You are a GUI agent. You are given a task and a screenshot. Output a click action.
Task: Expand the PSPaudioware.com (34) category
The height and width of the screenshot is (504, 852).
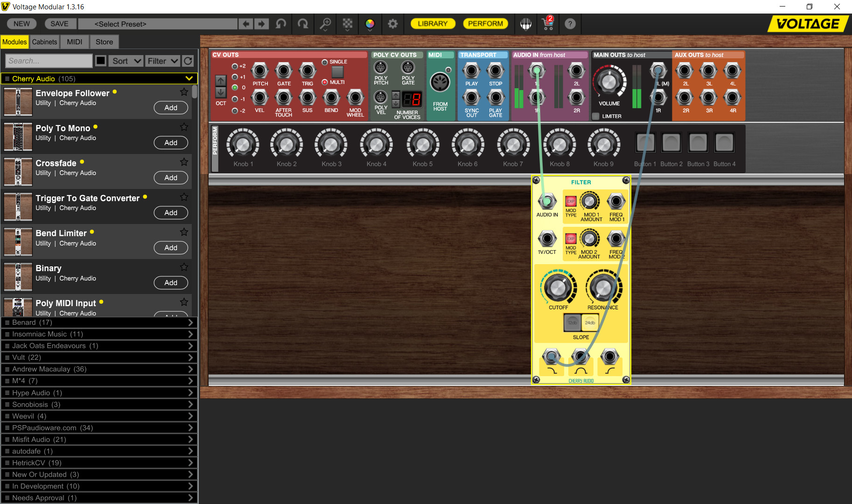[99, 427]
